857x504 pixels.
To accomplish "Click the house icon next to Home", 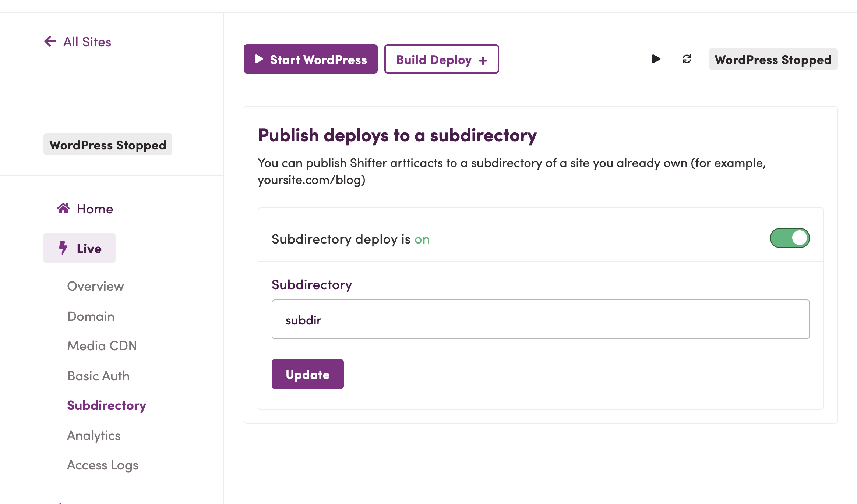I will coord(63,208).
